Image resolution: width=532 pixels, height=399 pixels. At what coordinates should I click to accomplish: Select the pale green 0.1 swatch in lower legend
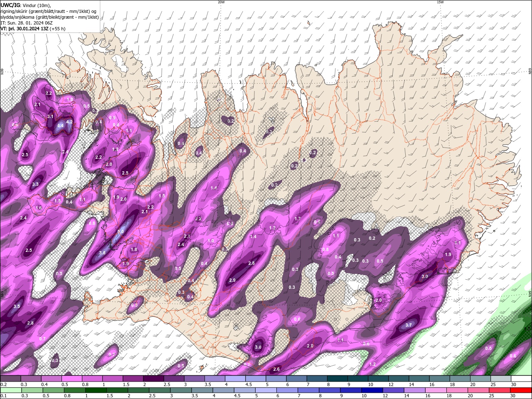coord(10,390)
